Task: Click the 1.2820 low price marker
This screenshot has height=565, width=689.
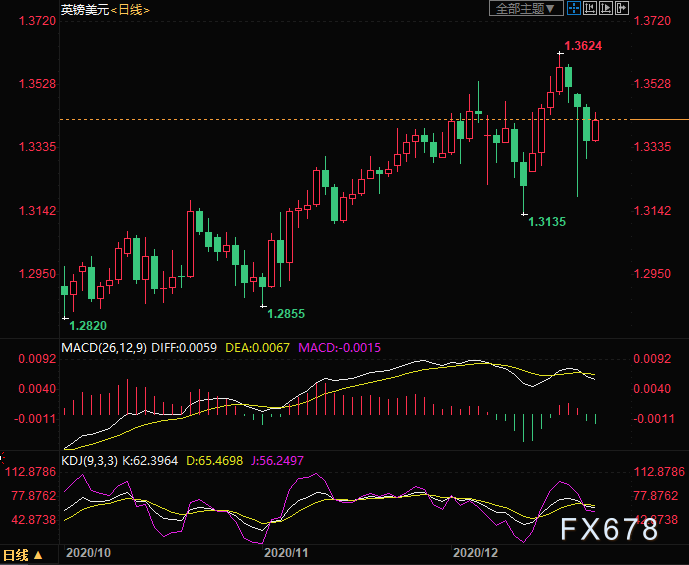Action: tap(87, 325)
